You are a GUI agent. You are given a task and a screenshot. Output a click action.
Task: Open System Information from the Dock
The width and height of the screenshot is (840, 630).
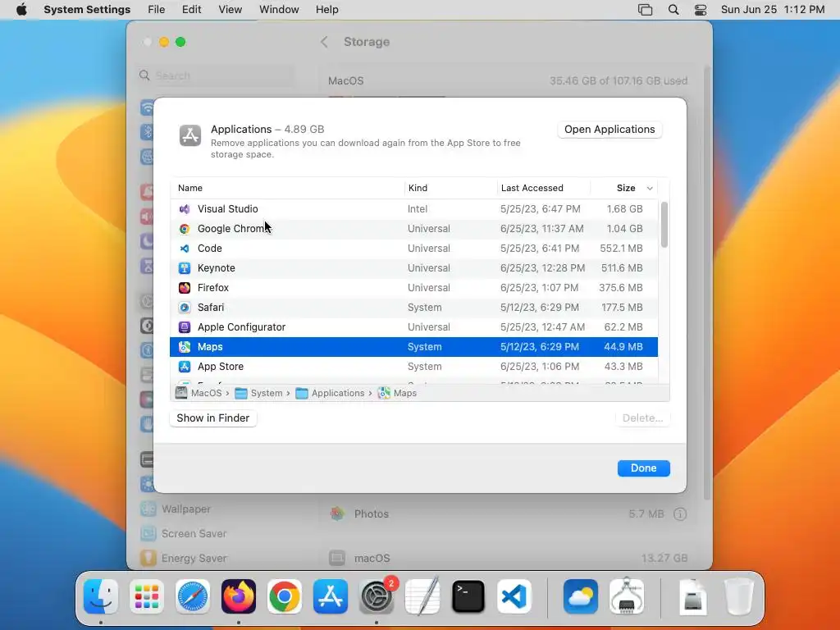pos(627,596)
